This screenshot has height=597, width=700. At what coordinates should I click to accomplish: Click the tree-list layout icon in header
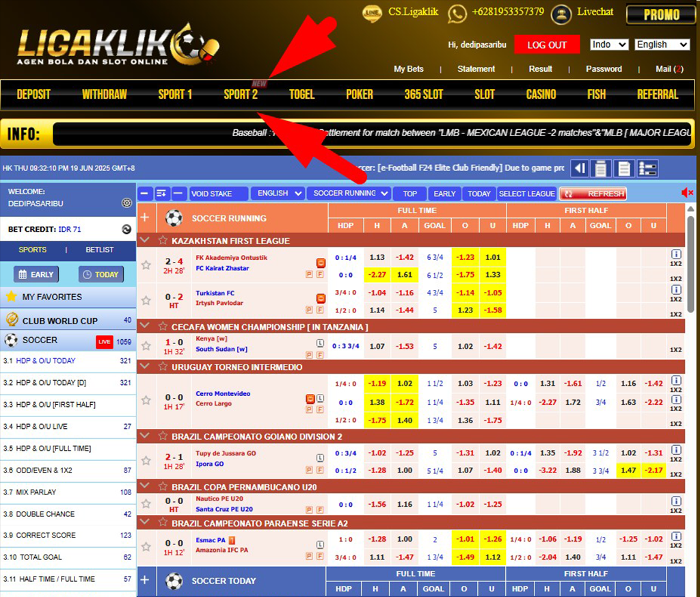point(647,168)
